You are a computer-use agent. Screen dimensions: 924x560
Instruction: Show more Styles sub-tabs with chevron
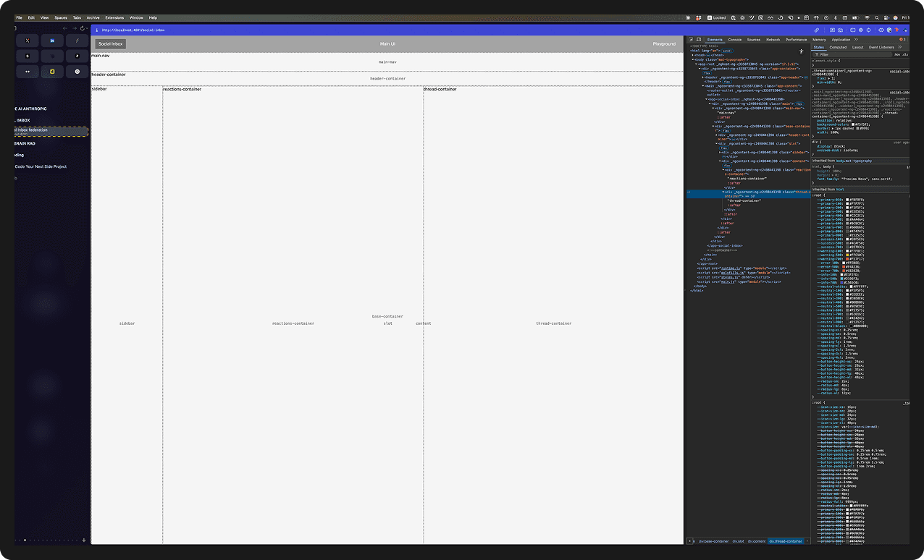click(x=899, y=47)
